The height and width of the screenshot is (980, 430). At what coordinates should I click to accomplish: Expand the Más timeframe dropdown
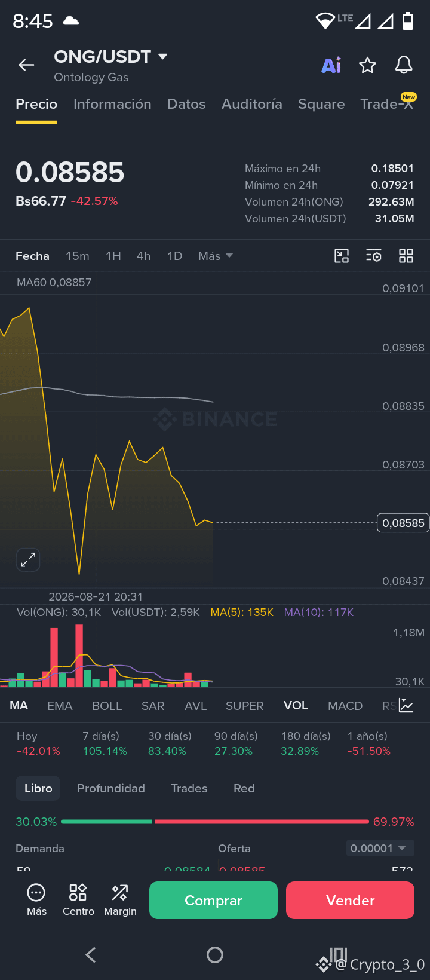tap(216, 256)
